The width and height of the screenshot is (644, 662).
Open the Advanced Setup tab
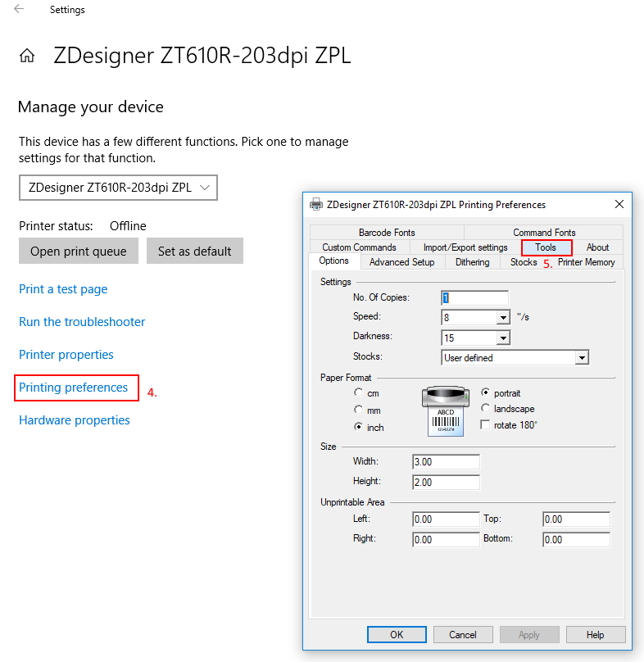pyautogui.click(x=401, y=262)
